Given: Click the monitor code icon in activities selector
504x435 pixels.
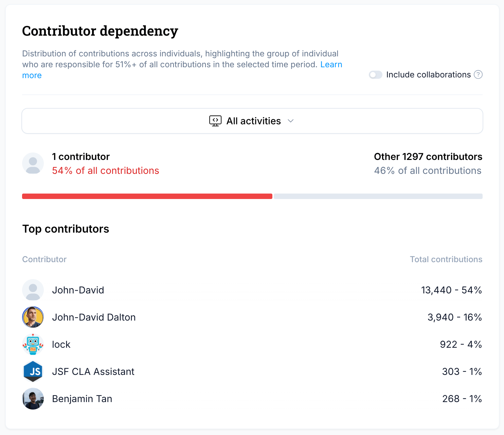Looking at the screenshot, I should click(215, 121).
